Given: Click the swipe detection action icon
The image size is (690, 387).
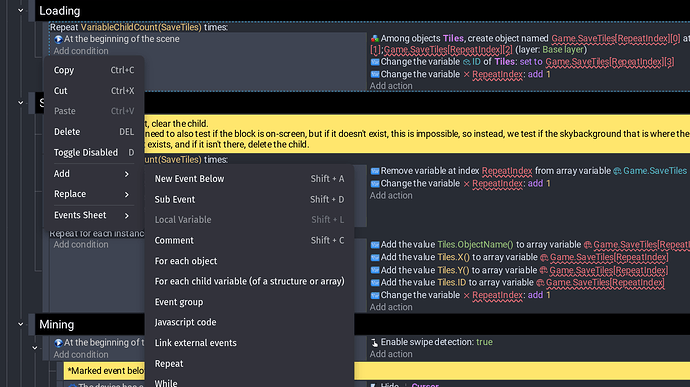Looking at the screenshot, I should click(374, 343).
